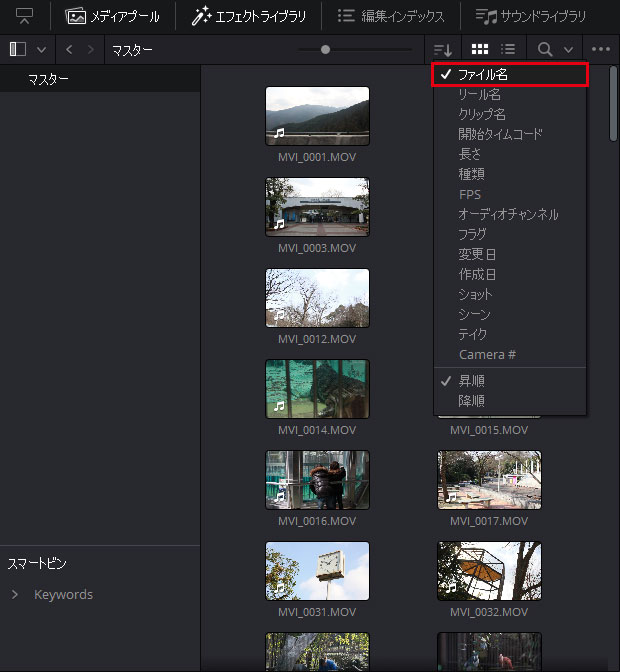Sort by 開始タイムコード in menu
The height and width of the screenshot is (672, 620).
(500, 134)
